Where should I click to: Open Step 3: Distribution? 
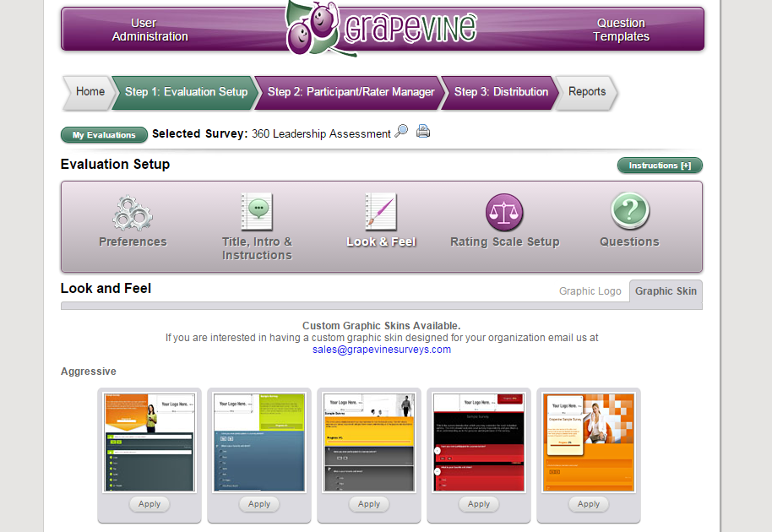(x=501, y=92)
